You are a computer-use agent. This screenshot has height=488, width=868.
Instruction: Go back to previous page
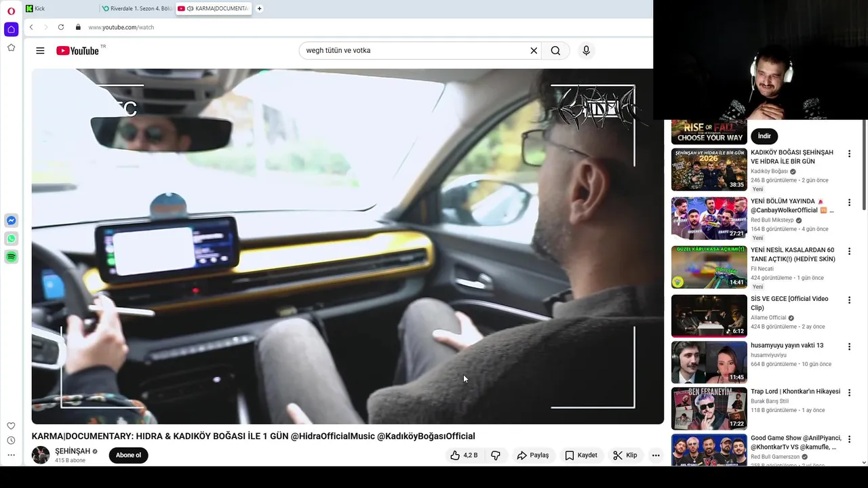coord(31,27)
